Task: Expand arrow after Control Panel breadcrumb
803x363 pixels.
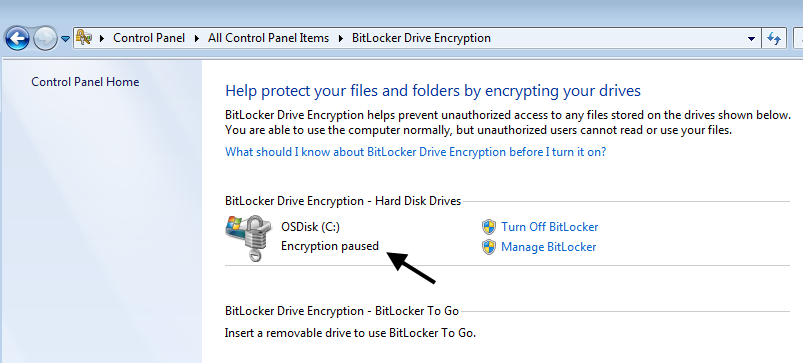Action: pos(197,38)
